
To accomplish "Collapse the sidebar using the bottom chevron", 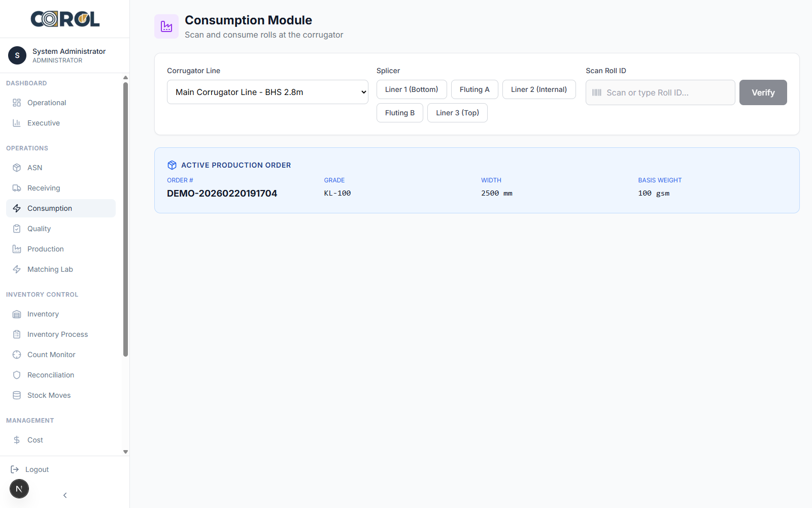I will click(x=64, y=495).
